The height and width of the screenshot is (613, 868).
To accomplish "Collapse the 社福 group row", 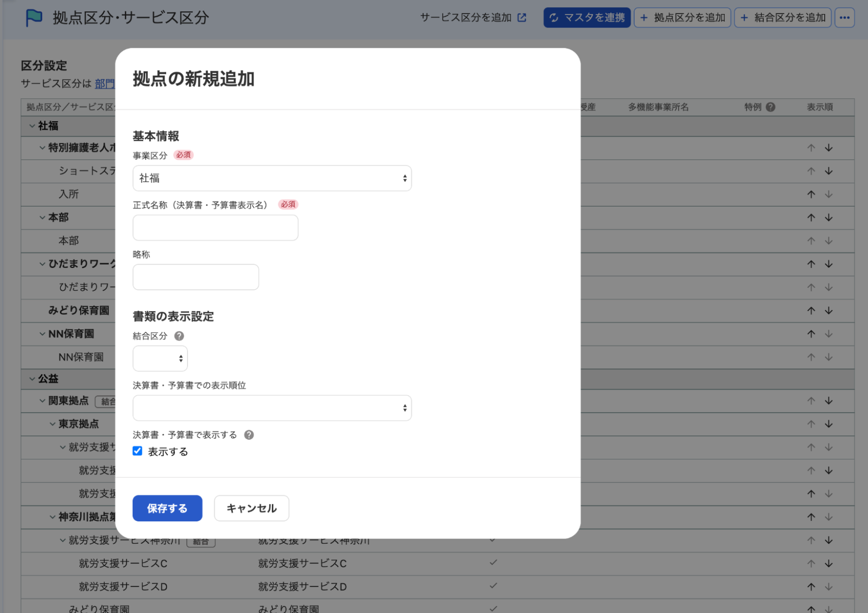I will click(32, 126).
